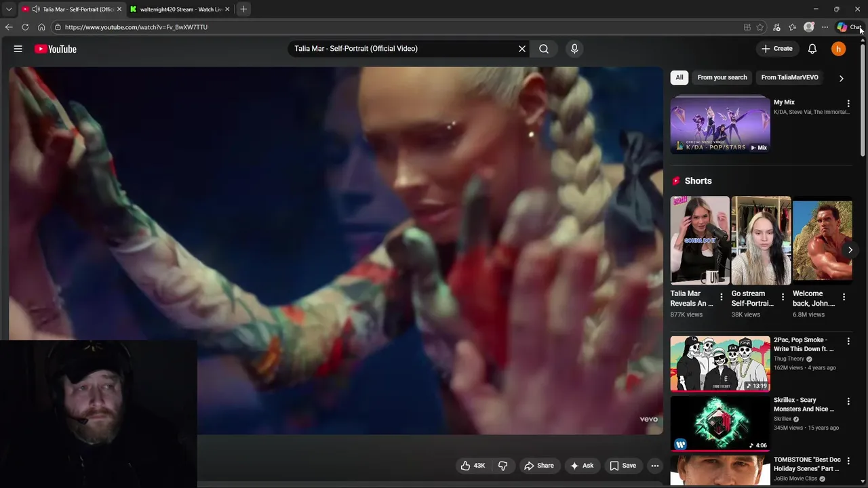Go to the YouTube home logo

[56, 49]
